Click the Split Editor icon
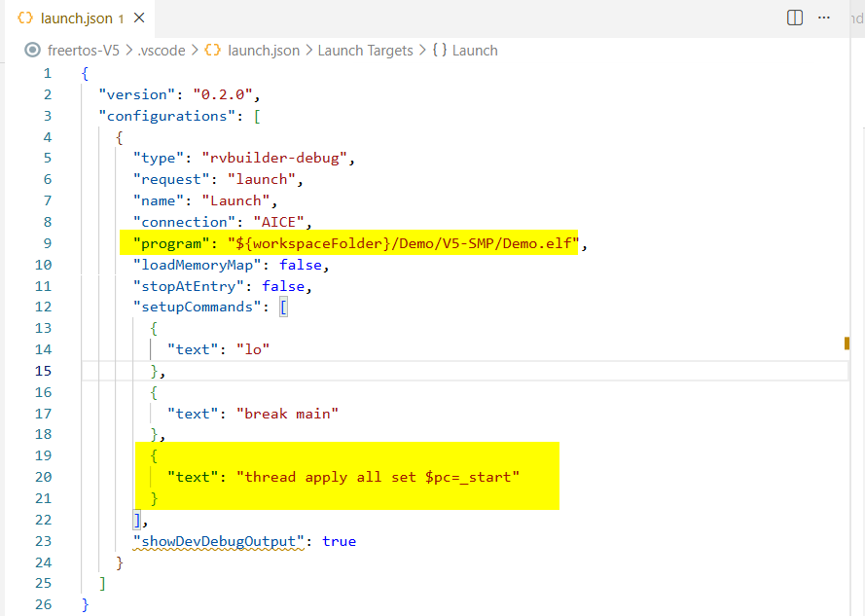The height and width of the screenshot is (616, 865). 794,18
